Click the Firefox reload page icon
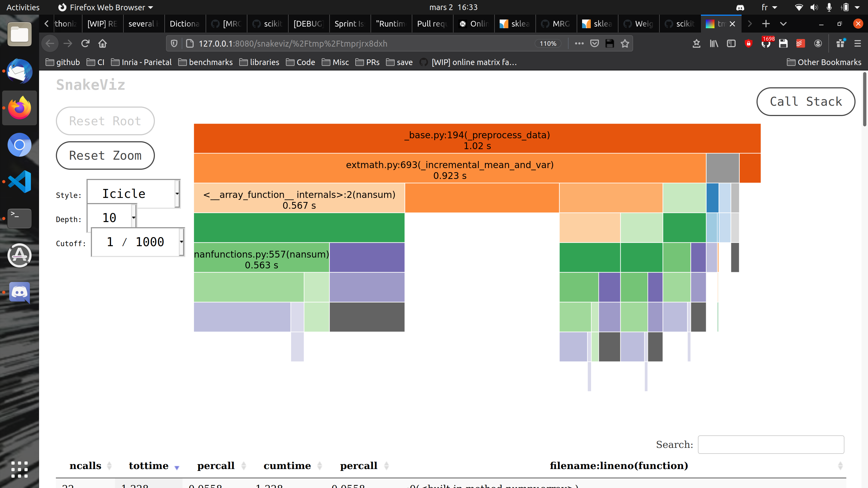 (85, 43)
